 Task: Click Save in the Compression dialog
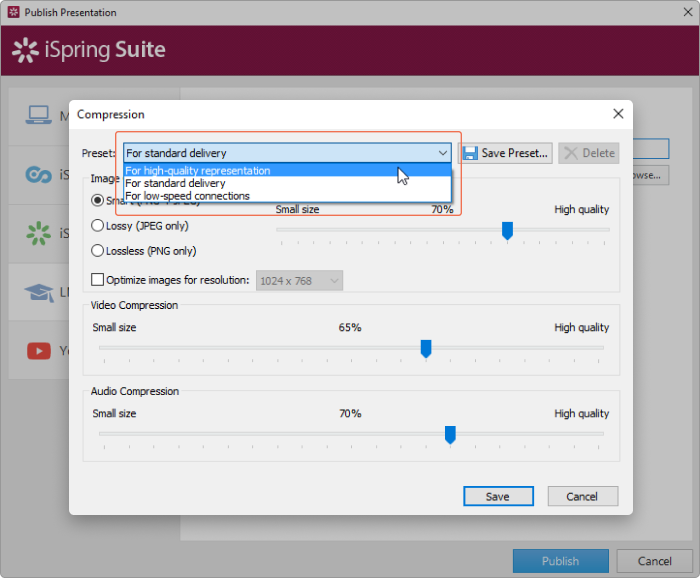[498, 496]
